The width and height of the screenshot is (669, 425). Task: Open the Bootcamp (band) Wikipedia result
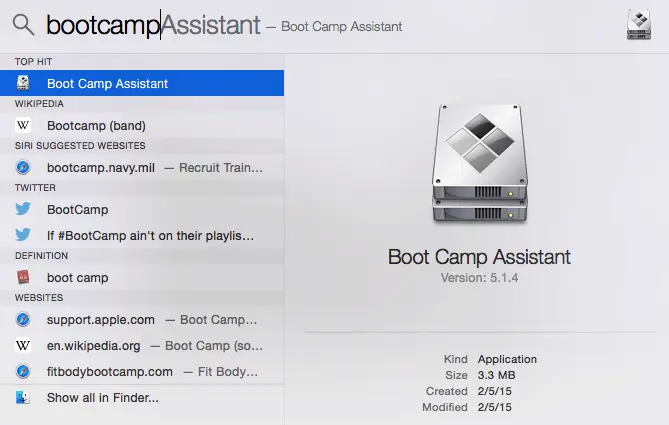[96, 126]
